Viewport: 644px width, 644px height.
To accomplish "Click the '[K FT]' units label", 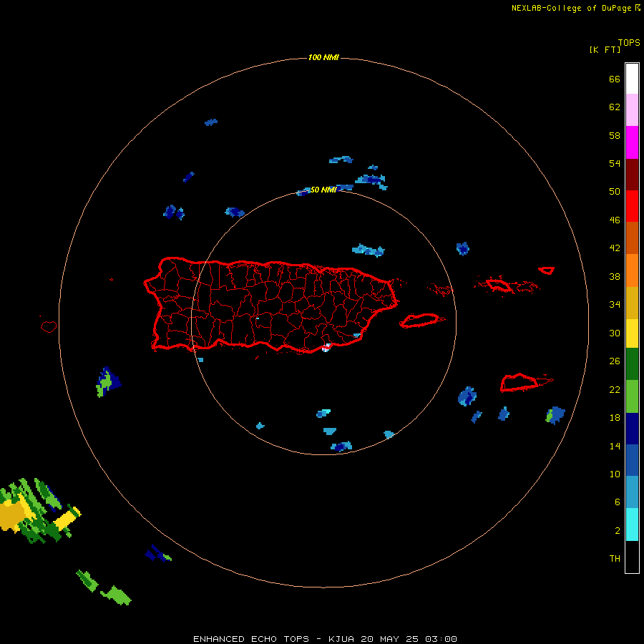I will [605, 49].
